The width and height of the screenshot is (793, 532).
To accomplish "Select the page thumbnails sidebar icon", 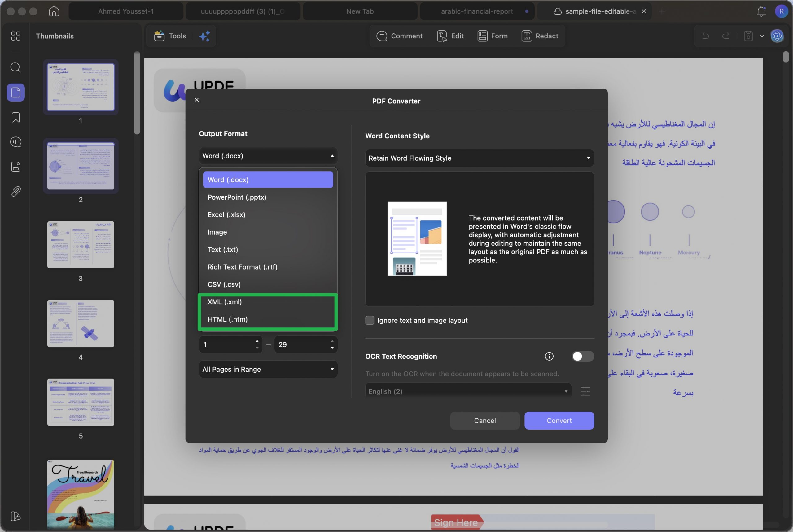I will click(15, 92).
